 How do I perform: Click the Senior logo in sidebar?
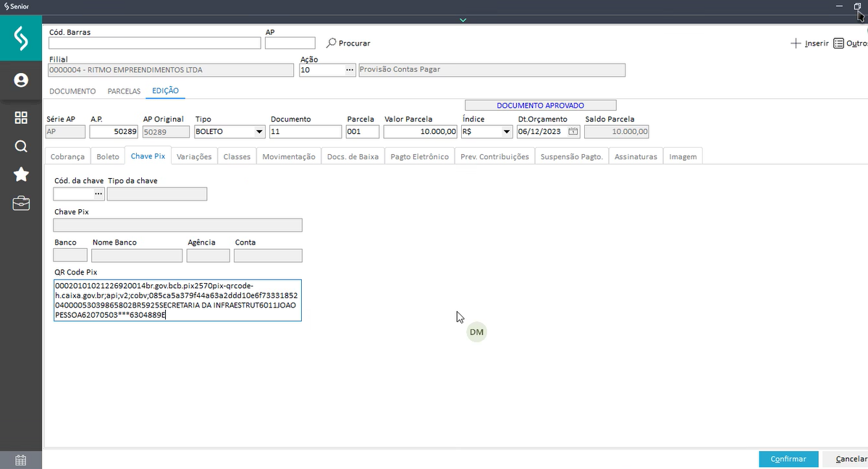[x=21, y=41]
